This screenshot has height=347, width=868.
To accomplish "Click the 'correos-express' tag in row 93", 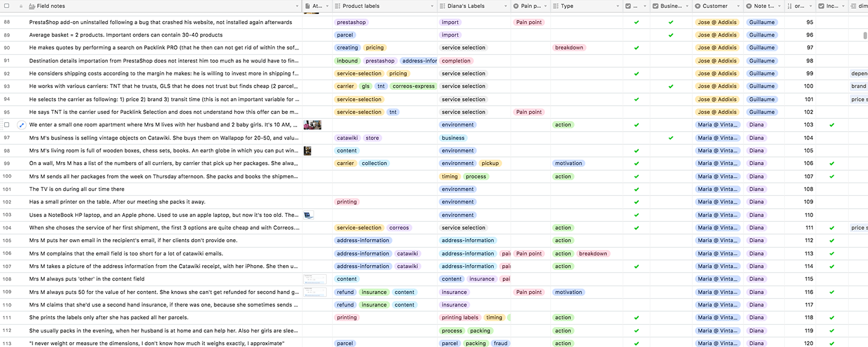I will click(x=414, y=86).
